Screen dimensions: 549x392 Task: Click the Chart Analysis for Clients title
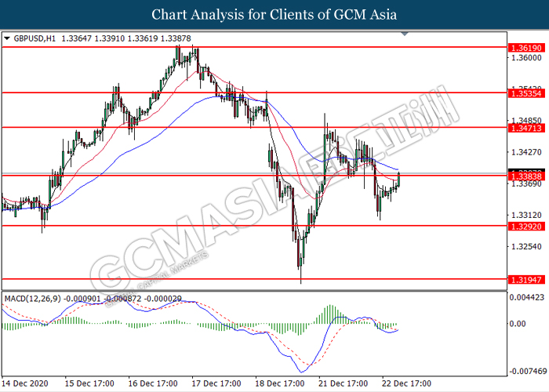[274, 15]
